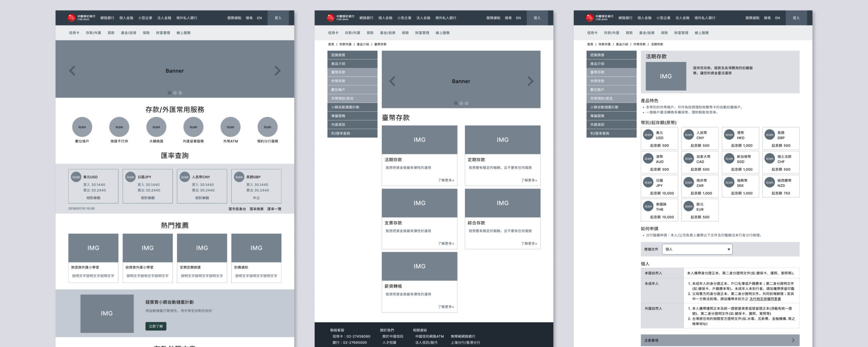Image resolution: width=868 pixels, height=347 pixels.
Task: Advance the 臺幣存款 page banner with right arrow
Action: [530, 81]
